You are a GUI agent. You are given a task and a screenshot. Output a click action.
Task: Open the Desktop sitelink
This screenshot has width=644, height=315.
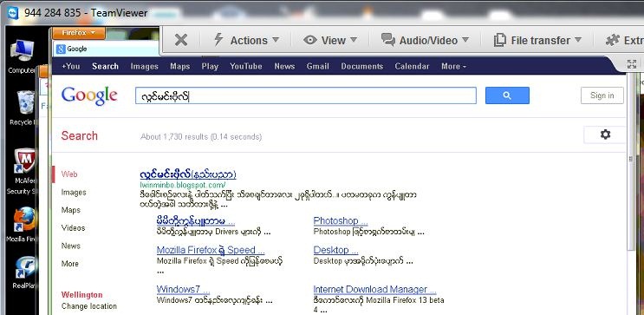point(335,250)
